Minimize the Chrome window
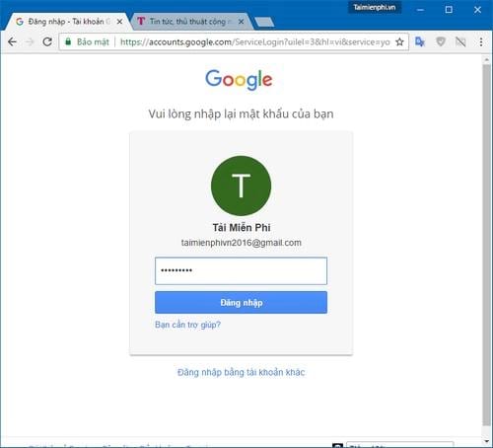The height and width of the screenshot is (448, 493). point(420,10)
